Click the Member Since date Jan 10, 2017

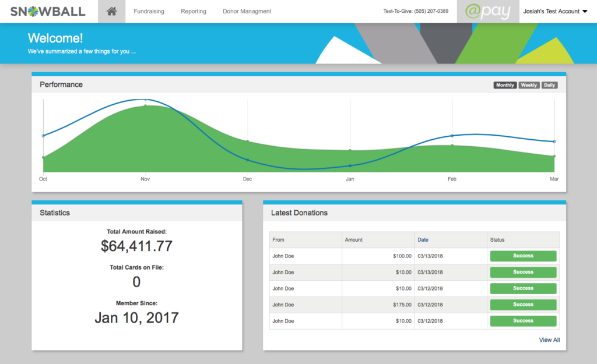136,317
